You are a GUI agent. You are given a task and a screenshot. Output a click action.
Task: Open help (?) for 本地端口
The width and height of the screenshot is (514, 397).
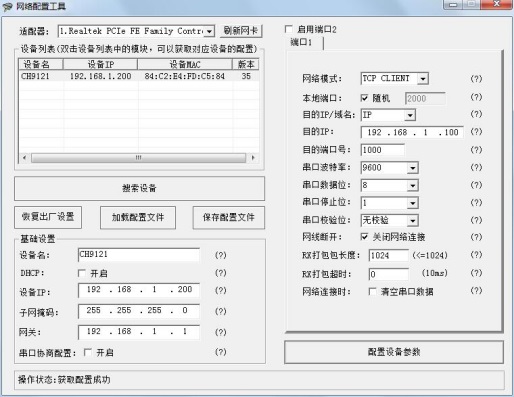coord(476,97)
